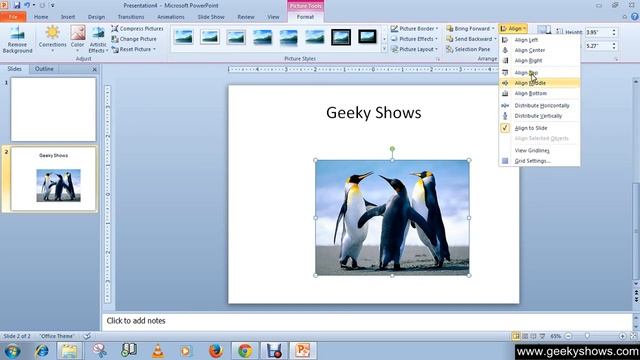Choose Align Right from menu

tap(539, 60)
